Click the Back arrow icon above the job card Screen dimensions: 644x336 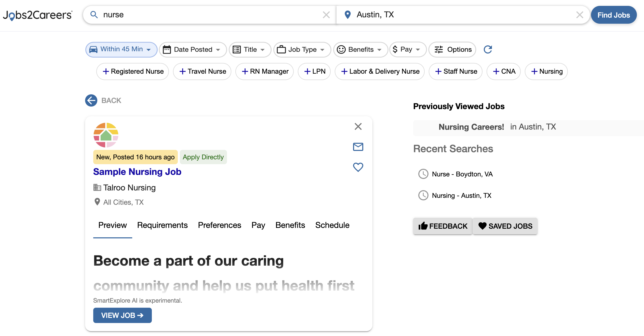(91, 100)
